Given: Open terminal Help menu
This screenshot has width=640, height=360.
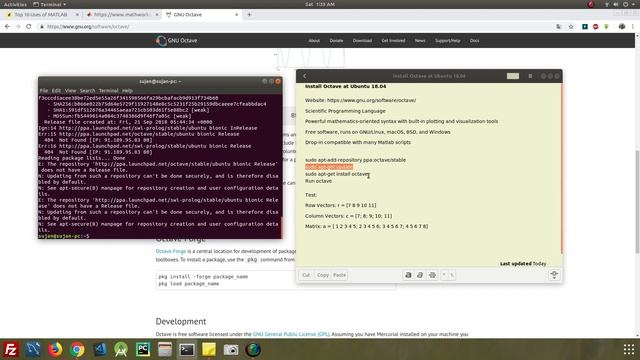Looking at the screenshot, I should coord(127,91).
